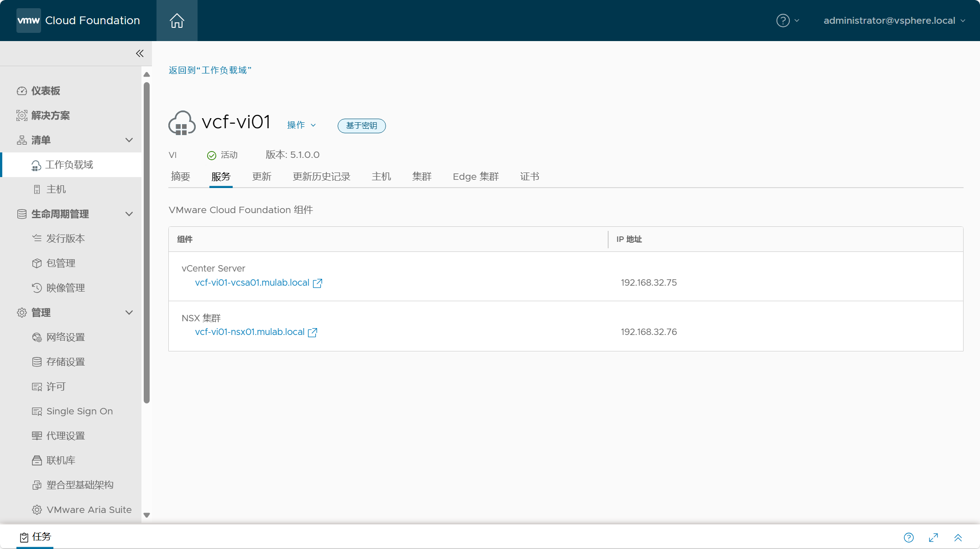Click the 活动 status check icon
The image size is (980, 549).
(x=212, y=156)
